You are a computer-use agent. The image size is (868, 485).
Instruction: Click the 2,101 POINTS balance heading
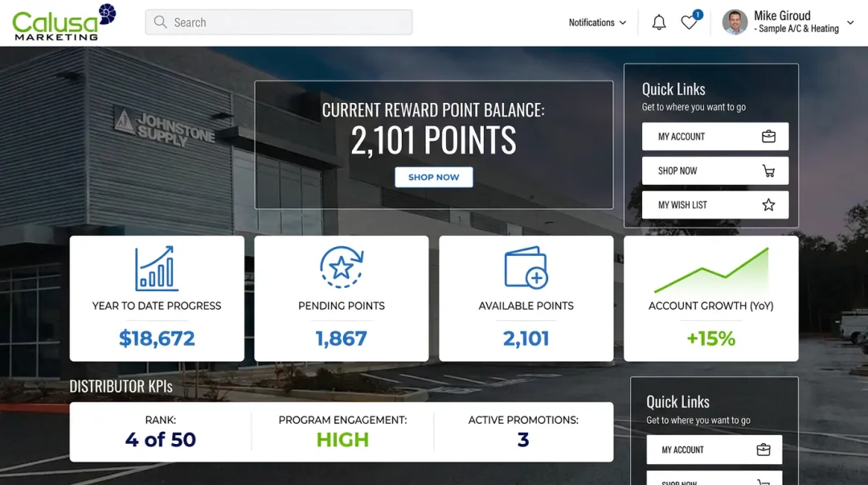pyautogui.click(x=434, y=140)
